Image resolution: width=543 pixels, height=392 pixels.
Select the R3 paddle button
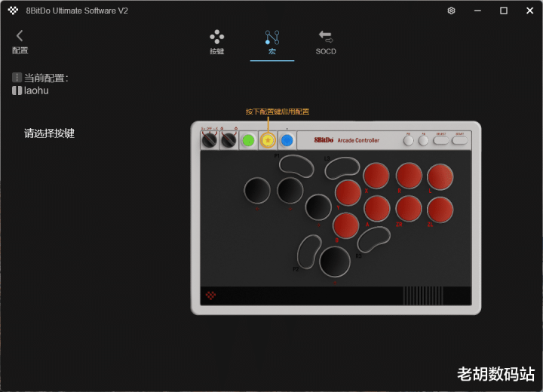click(x=373, y=239)
